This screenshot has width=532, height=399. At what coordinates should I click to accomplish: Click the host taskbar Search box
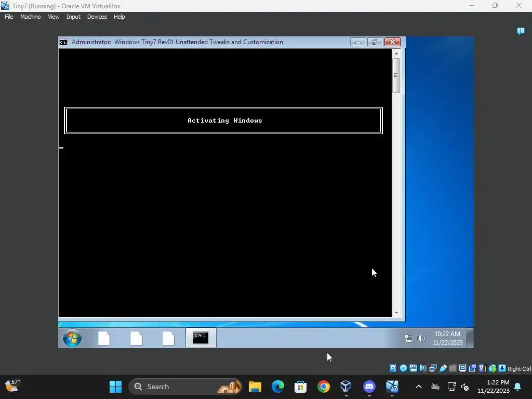point(185,387)
